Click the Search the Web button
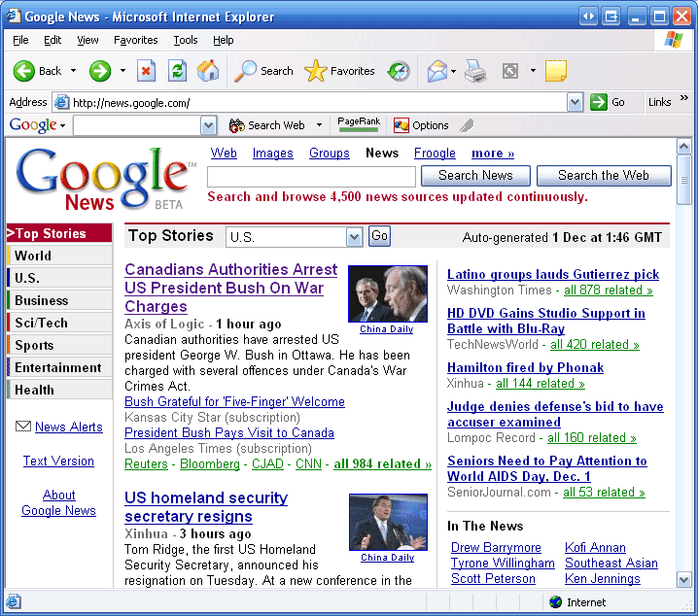Screen dimensions: 698x616 [604, 176]
